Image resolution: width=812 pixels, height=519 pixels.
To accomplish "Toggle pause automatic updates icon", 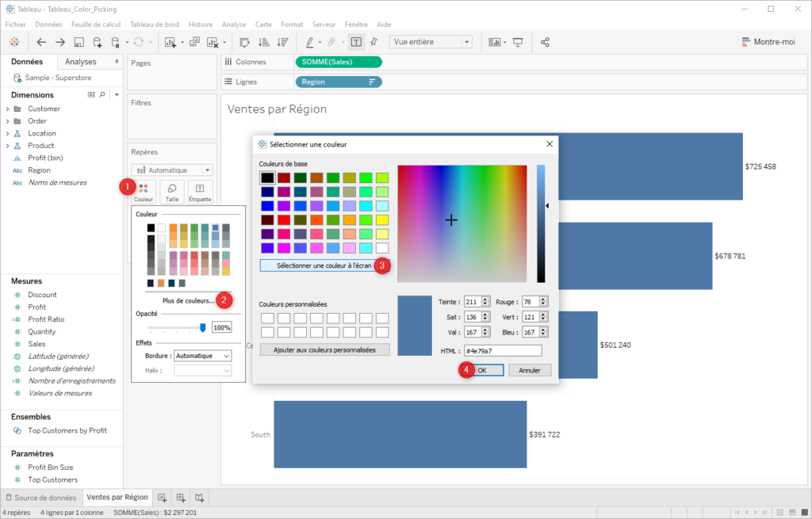I will (x=116, y=43).
